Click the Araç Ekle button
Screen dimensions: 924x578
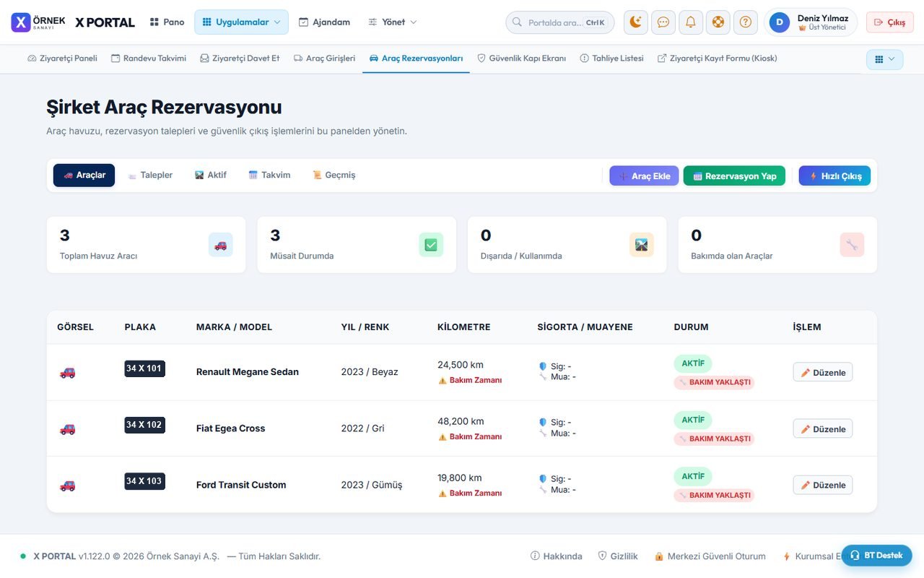pyautogui.click(x=644, y=176)
